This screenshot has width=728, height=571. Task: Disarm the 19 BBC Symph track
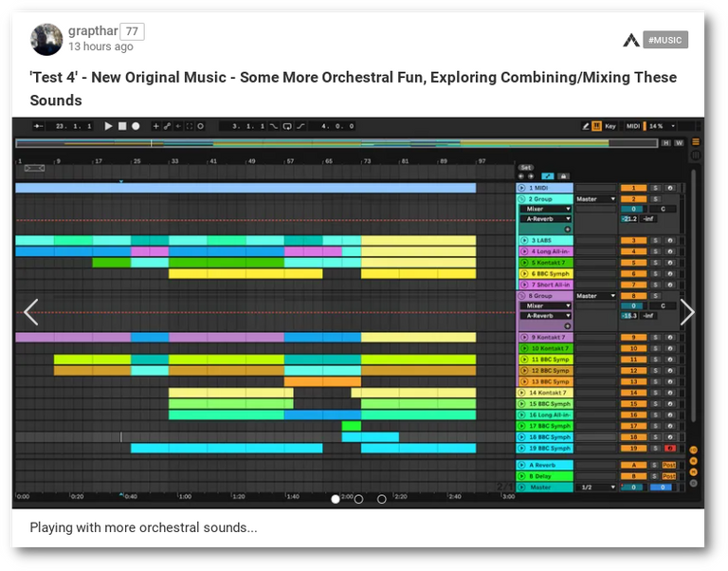670,449
